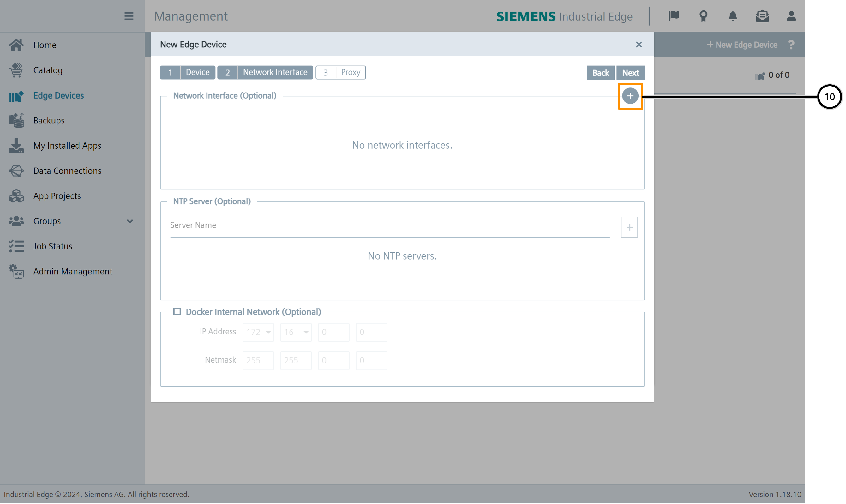Open the inbox messages icon
The height and width of the screenshot is (504, 846).
coord(762,16)
